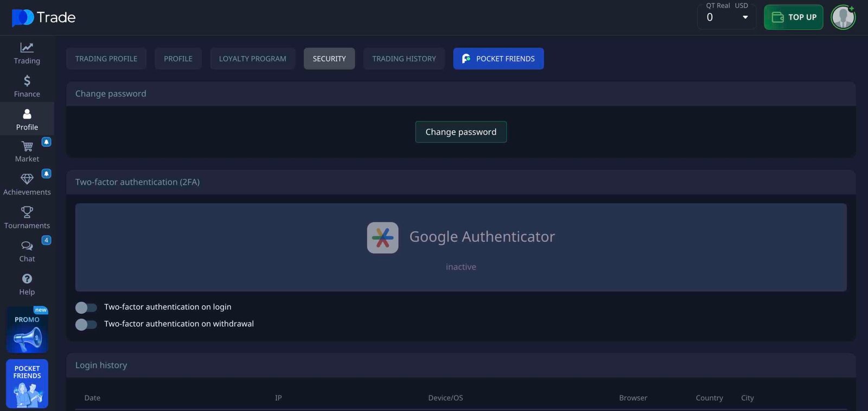Screen dimensions: 868x411
Task: Switch to the LOYALTY PROGRAM tab
Action: [252, 59]
